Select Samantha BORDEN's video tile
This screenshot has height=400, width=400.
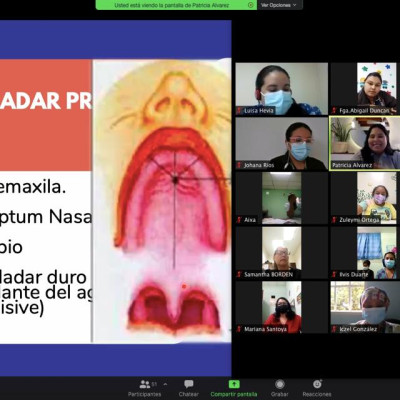pyautogui.click(x=282, y=253)
